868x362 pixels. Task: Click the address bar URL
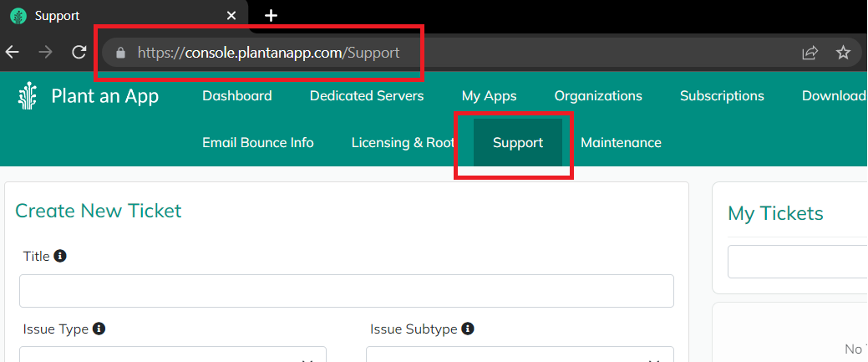[268, 53]
